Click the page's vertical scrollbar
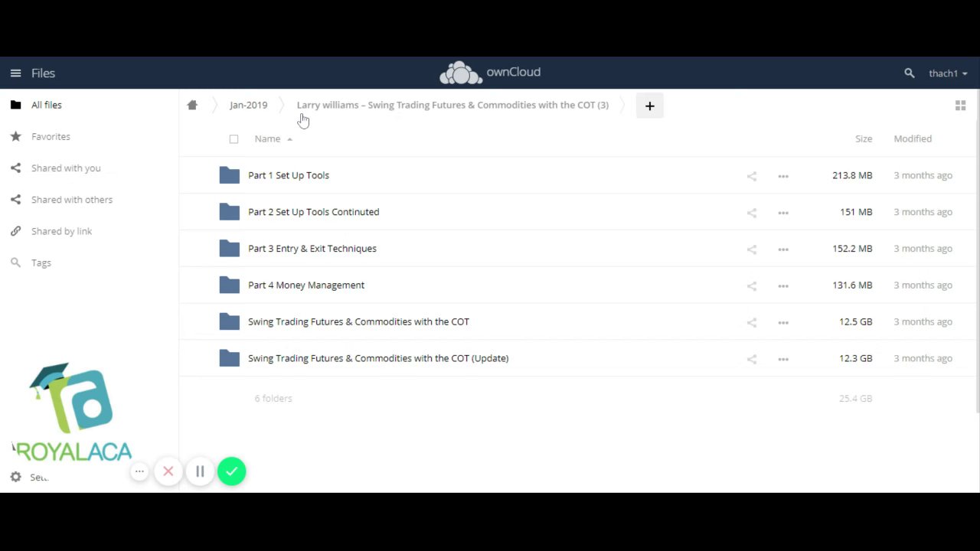 click(978, 253)
